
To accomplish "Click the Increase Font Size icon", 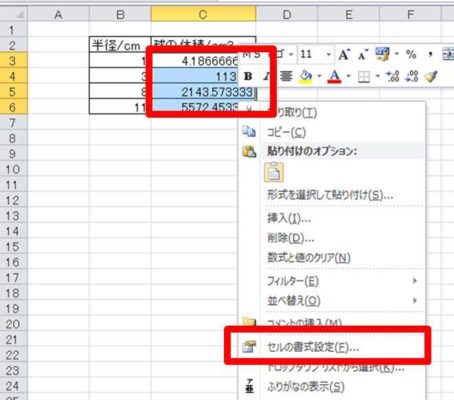I will [345, 54].
